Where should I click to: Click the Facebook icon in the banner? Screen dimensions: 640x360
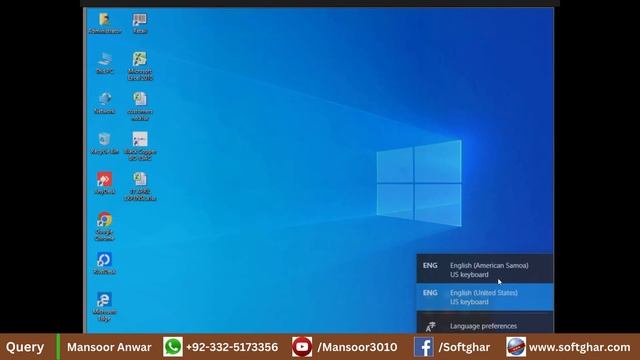(x=424, y=347)
